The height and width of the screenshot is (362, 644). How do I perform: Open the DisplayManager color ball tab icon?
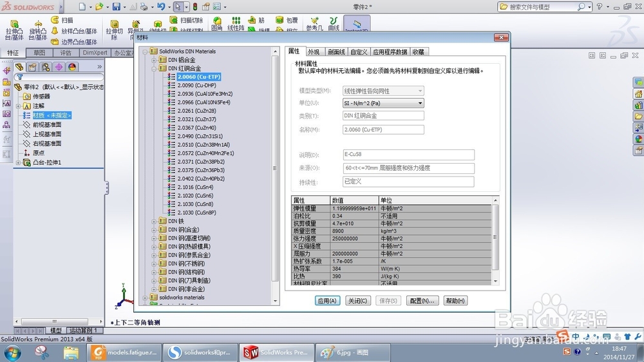[72, 66]
